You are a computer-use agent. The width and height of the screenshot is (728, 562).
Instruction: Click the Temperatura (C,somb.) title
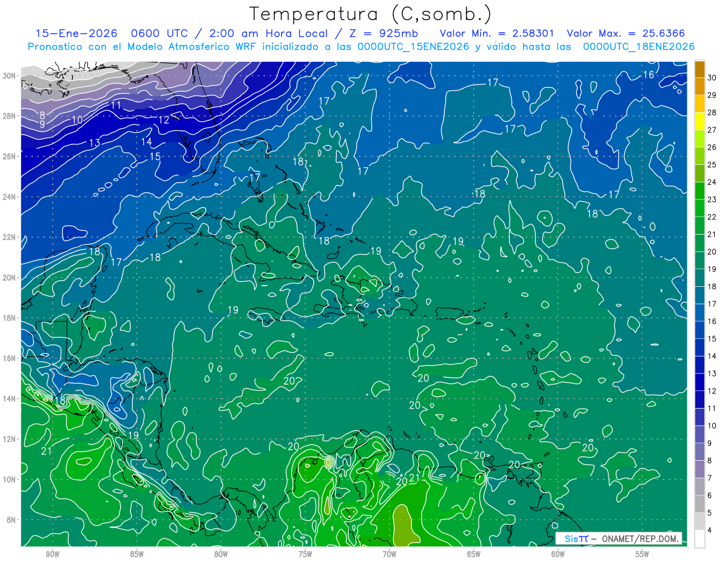371,13
